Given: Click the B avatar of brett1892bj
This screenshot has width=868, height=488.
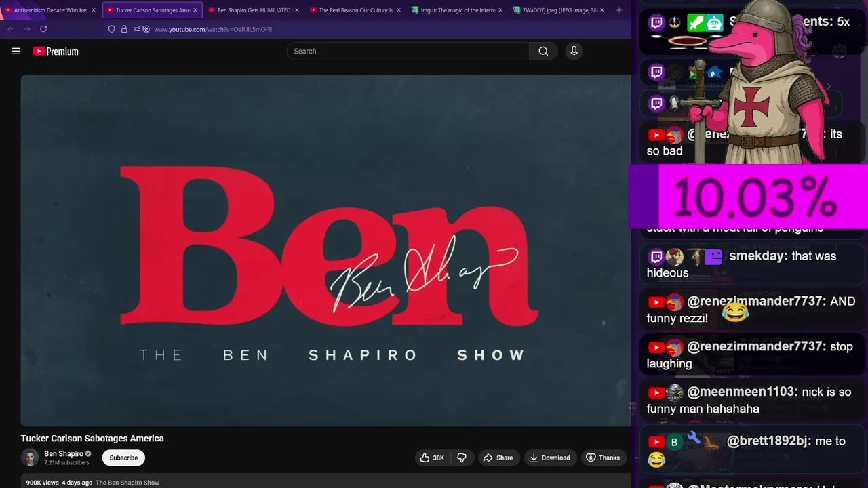Looking at the screenshot, I should (x=674, y=442).
